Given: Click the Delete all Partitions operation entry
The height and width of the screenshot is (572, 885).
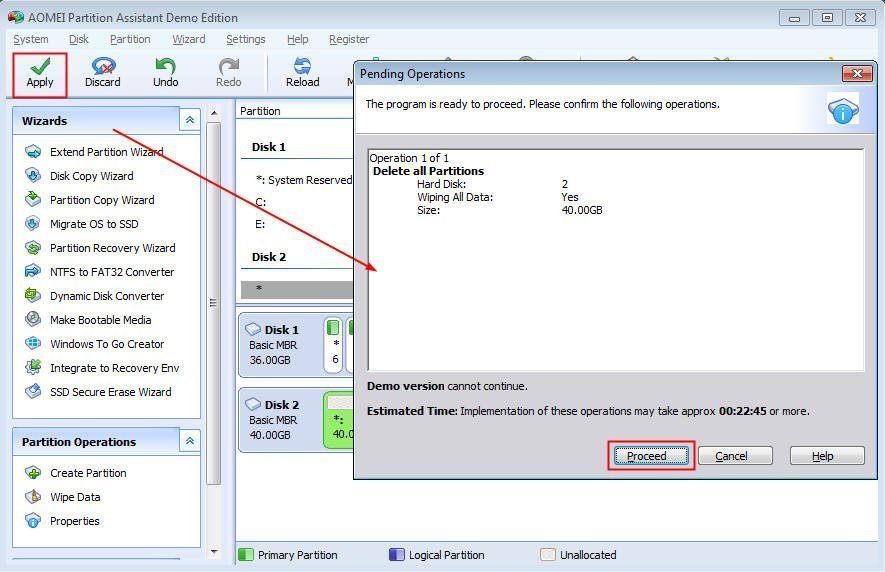Looking at the screenshot, I should pos(428,171).
